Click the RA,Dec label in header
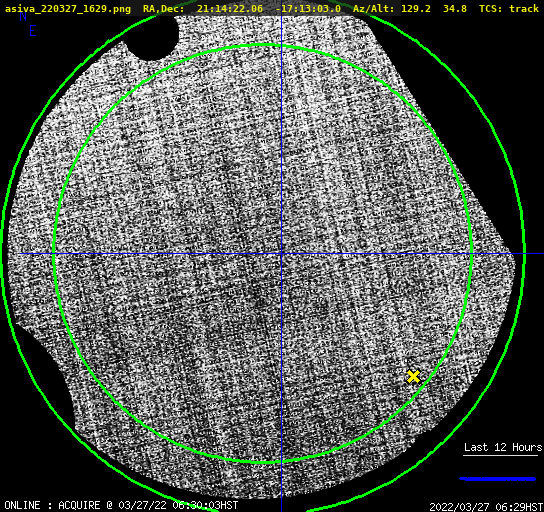This screenshot has height=512, width=544. coord(163,9)
